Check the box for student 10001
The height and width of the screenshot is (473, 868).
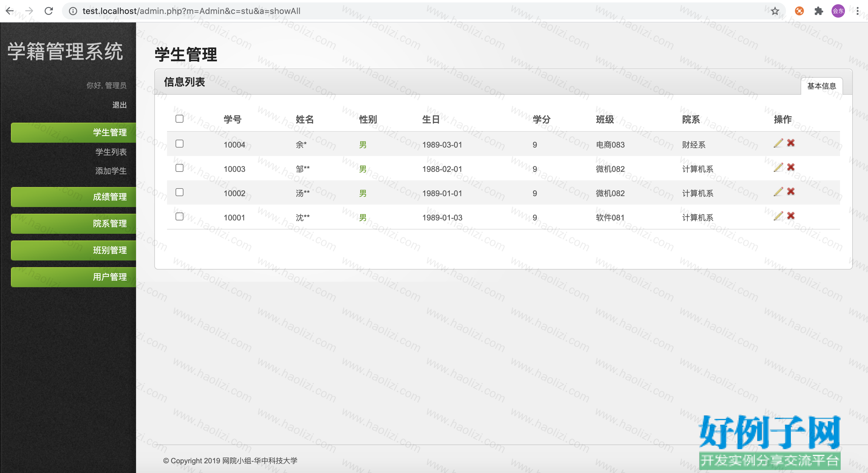pyautogui.click(x=179, y=217)
